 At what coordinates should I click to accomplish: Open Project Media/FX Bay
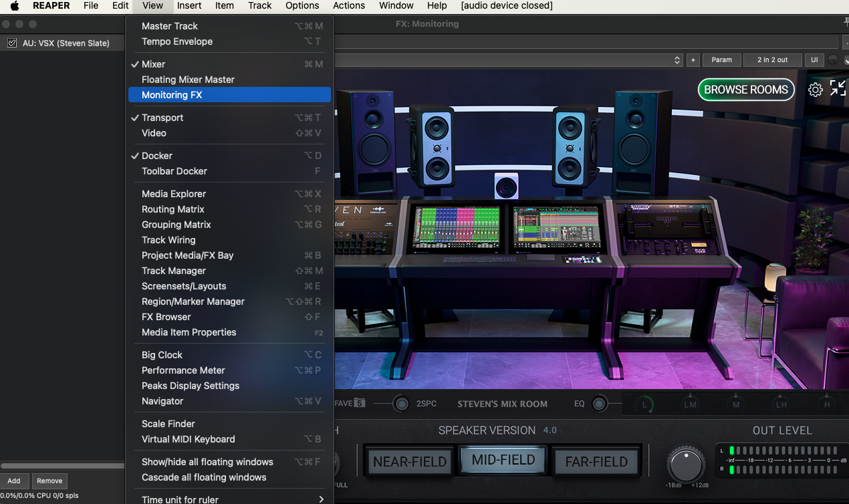point(229,255)
